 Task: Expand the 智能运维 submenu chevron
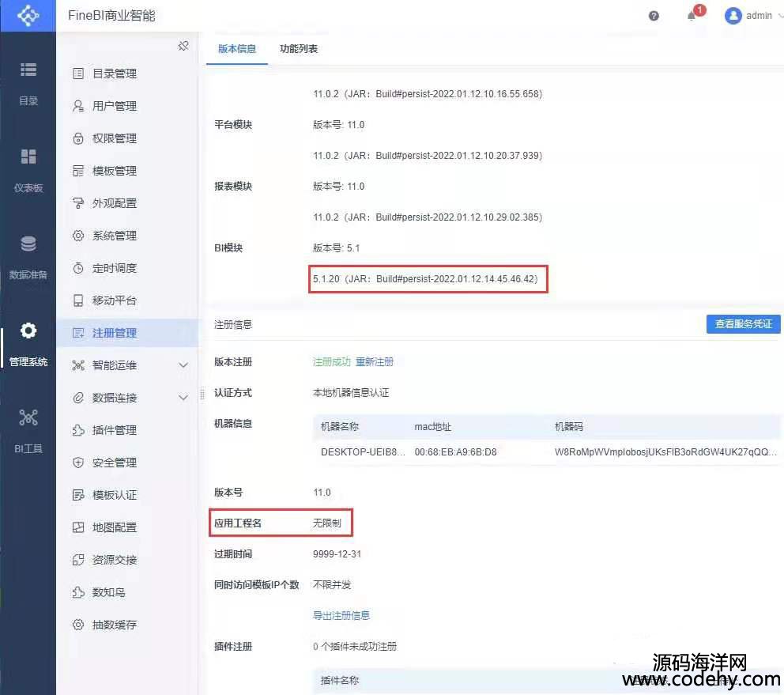pos(183,365)
